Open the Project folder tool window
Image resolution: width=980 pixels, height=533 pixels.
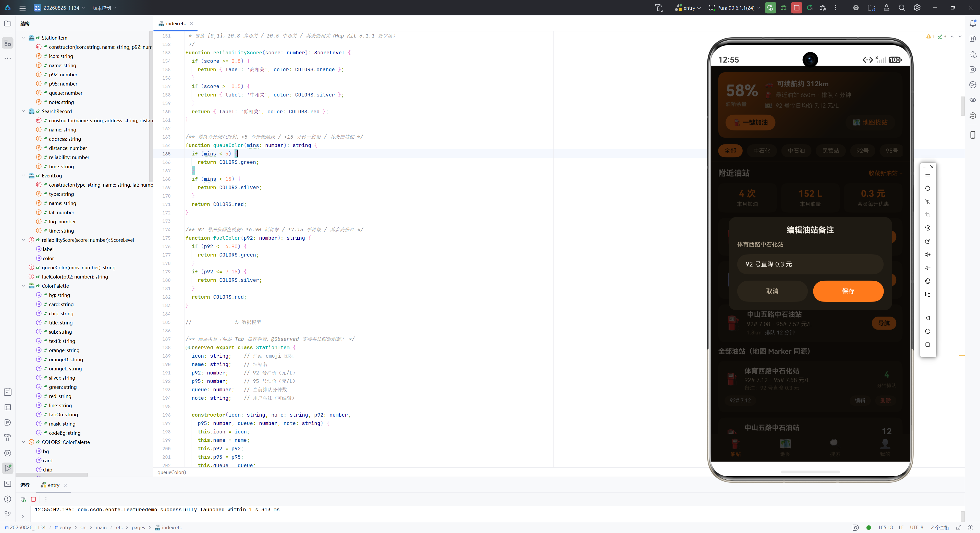point(8,23)
